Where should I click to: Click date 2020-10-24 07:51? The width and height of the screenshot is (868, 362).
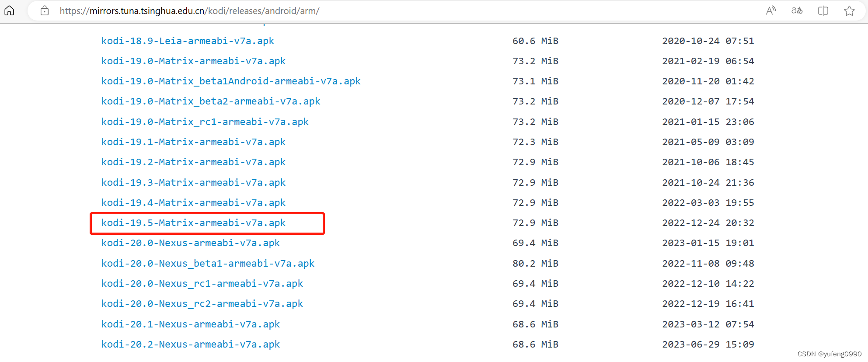coord(708,41)
